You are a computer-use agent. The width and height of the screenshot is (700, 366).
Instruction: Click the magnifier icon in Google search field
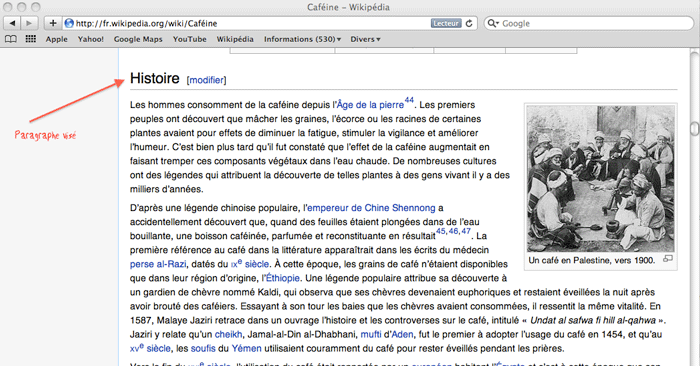point(492,23)
